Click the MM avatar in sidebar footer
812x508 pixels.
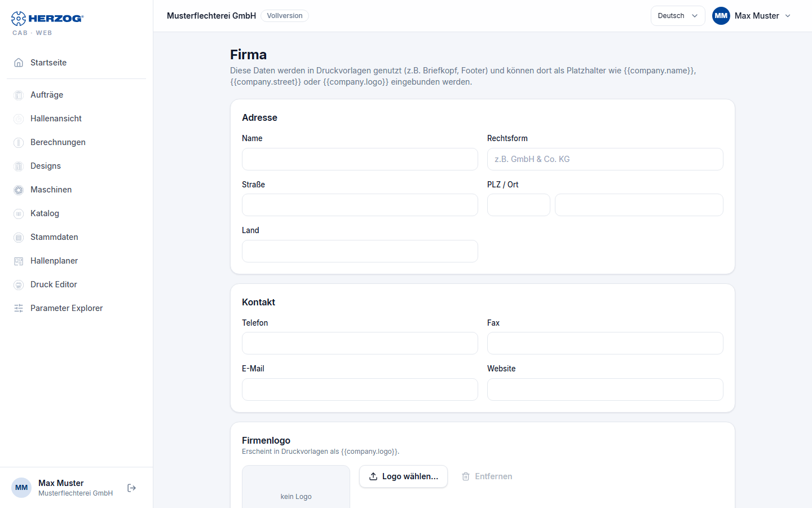click(21, 488)
